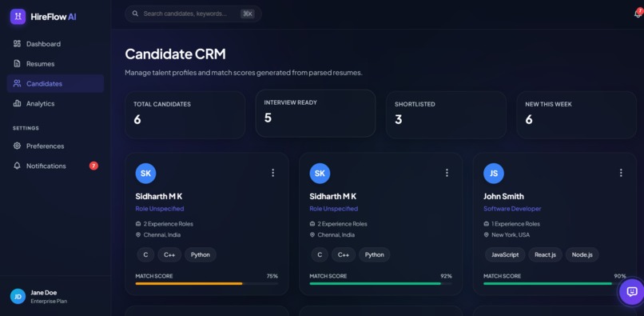
Task: Click the JS avatar of John Smith
Action: [494, 174]
